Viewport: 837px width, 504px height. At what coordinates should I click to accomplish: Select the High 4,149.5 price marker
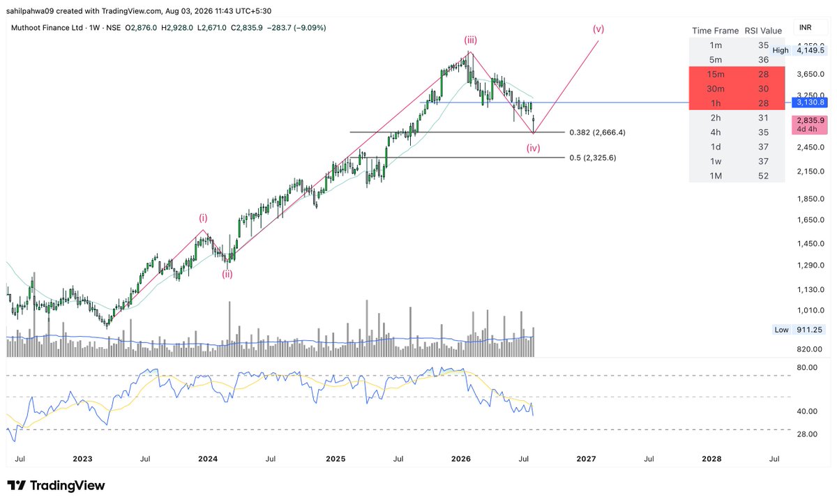(x=799, y=50)
